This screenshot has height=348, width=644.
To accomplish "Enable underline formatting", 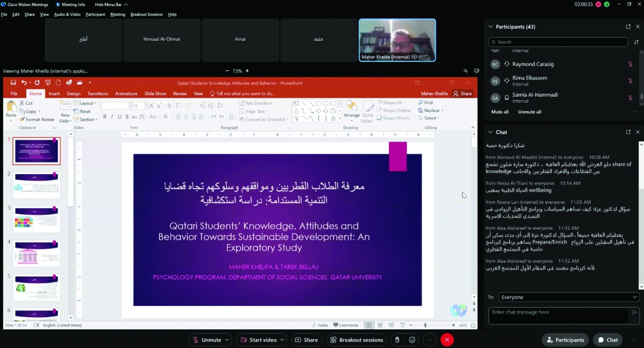I will [118, 115].
